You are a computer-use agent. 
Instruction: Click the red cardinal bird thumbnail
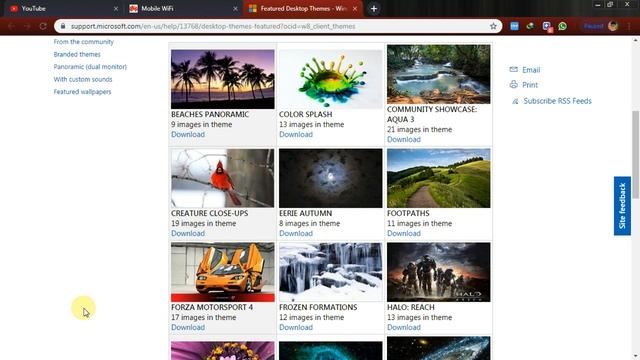pos(222,178)
